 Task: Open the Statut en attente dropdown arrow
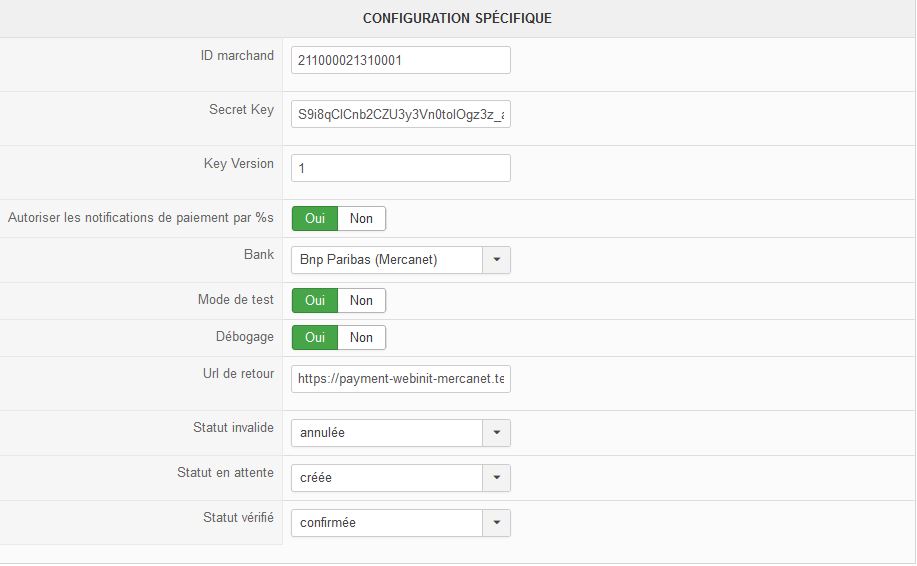pyautogui.click(x=497, y=478)
